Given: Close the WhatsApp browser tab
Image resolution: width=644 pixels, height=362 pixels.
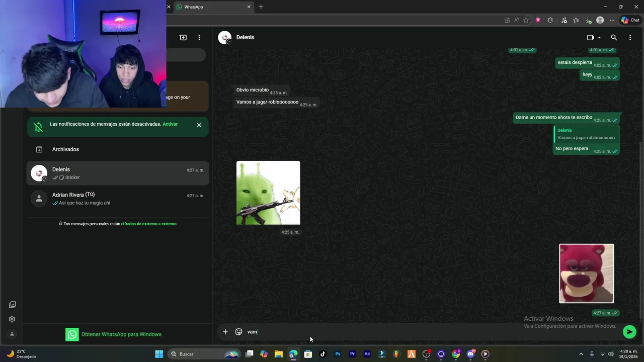Looking at the screenshot, I should (x=249, y=7).
